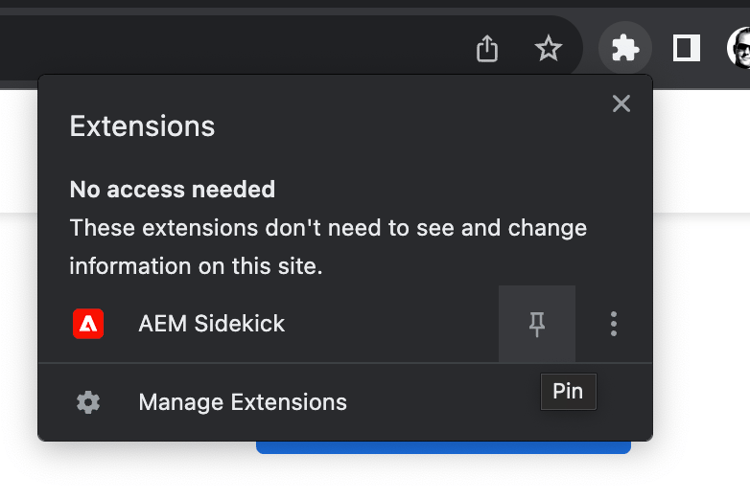Screen dimensions: 750x500
Task: Click the site access description text
Action: click(x=328, y=247)
